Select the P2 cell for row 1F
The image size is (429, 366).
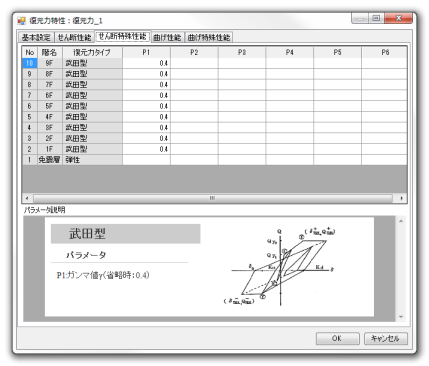click(x=194, y=149)
